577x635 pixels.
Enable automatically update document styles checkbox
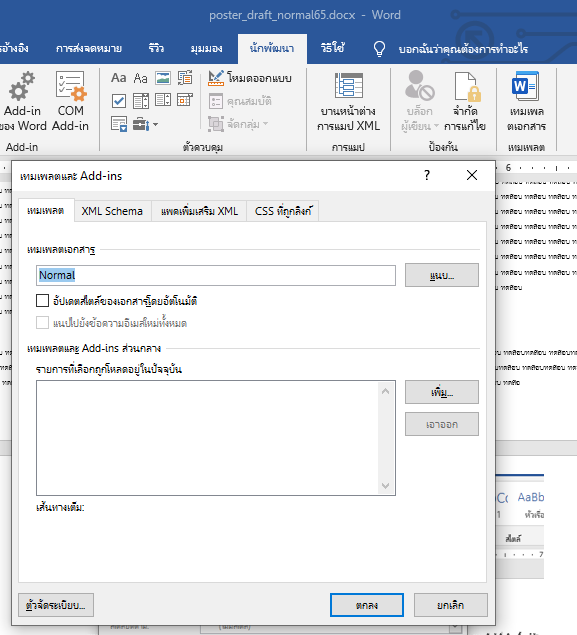(43, 301)
